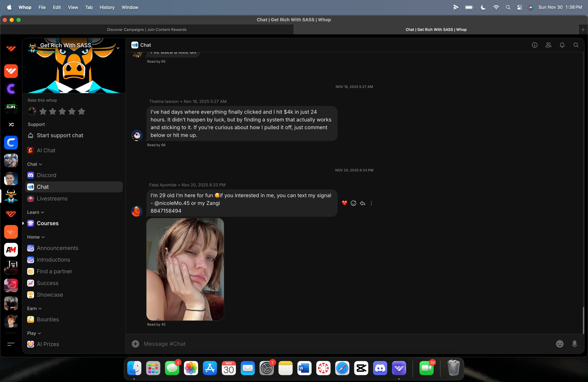Viewport: 588px width, 382px height.
Task: Open the Window menu
Action: pyautogui.click(x=130, y=7)
